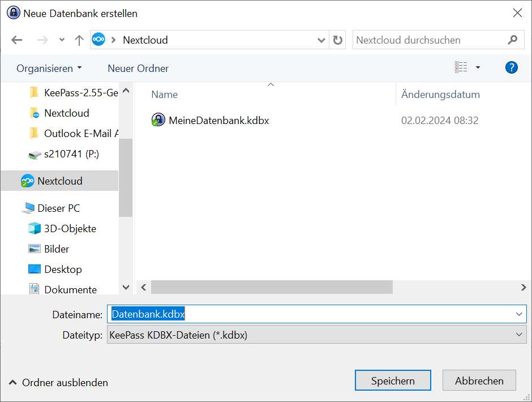Click the Speichern button

(393, 380)
